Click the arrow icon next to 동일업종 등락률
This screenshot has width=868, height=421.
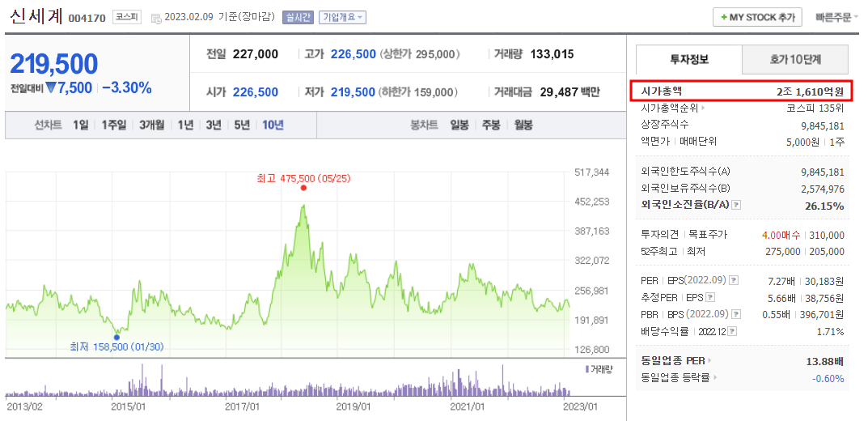click(x=715, y=378)
